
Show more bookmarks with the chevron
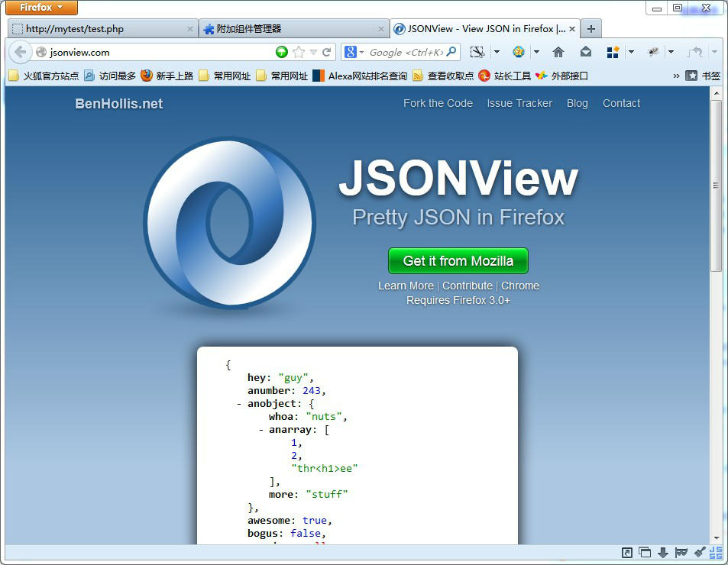click(x=677, y=76)
